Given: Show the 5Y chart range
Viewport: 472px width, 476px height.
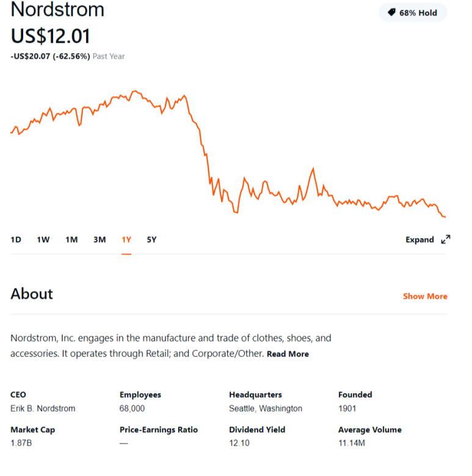Looking at the screenshot, I should tap(151, 240).
